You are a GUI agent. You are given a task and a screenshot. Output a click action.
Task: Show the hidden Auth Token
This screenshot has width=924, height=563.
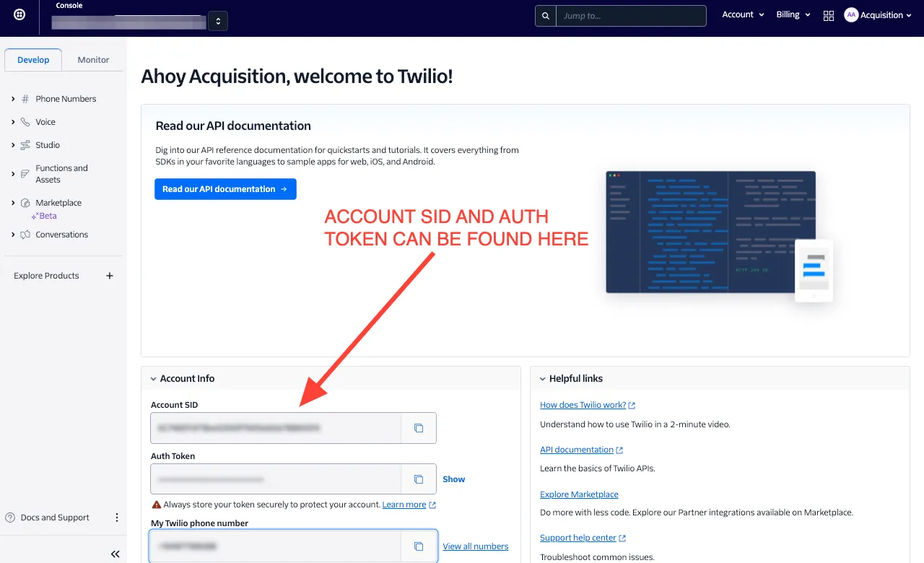(x=453, y=479)
